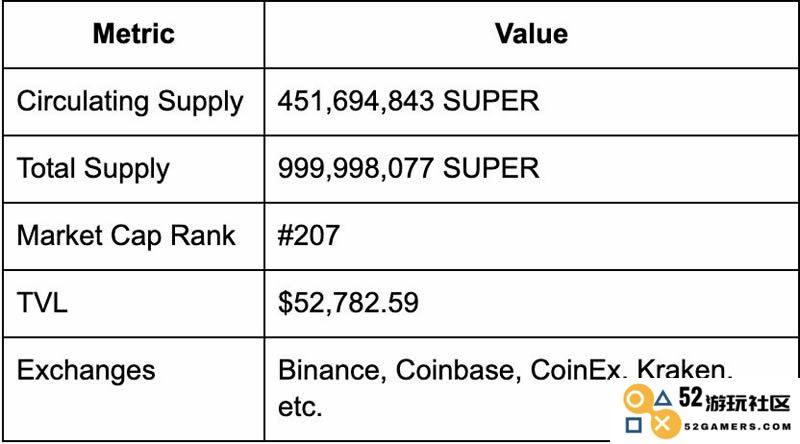The image size is (800, 444).
Task: Click the 52游玩社区 text
Action: coord(735,400)
